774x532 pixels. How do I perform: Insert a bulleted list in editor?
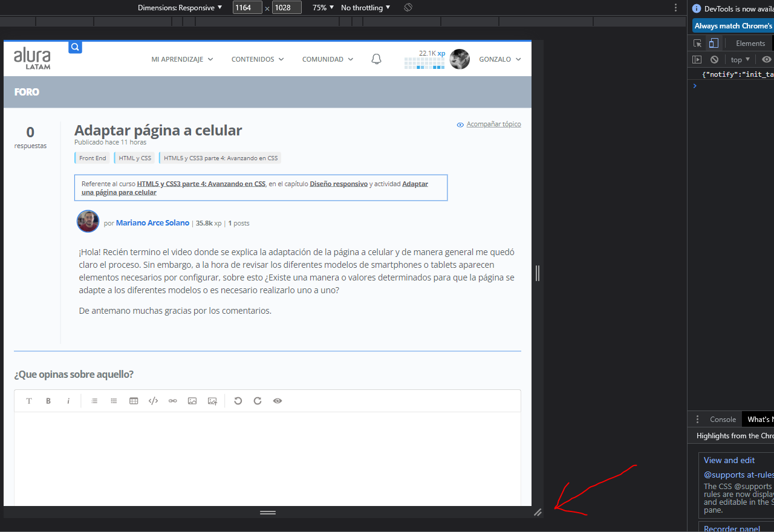[x=114, y=401]
